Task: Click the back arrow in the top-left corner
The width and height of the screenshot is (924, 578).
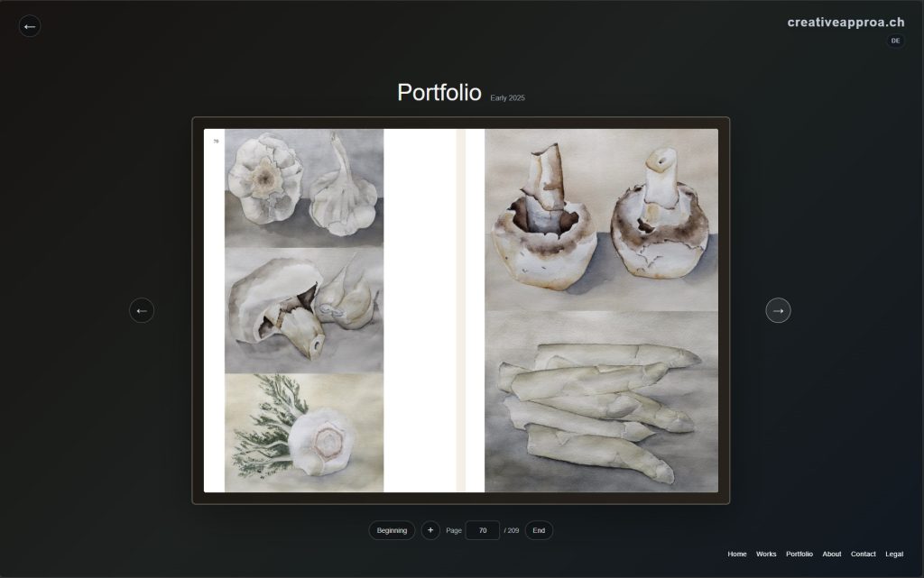Action: tap(30, 26)
